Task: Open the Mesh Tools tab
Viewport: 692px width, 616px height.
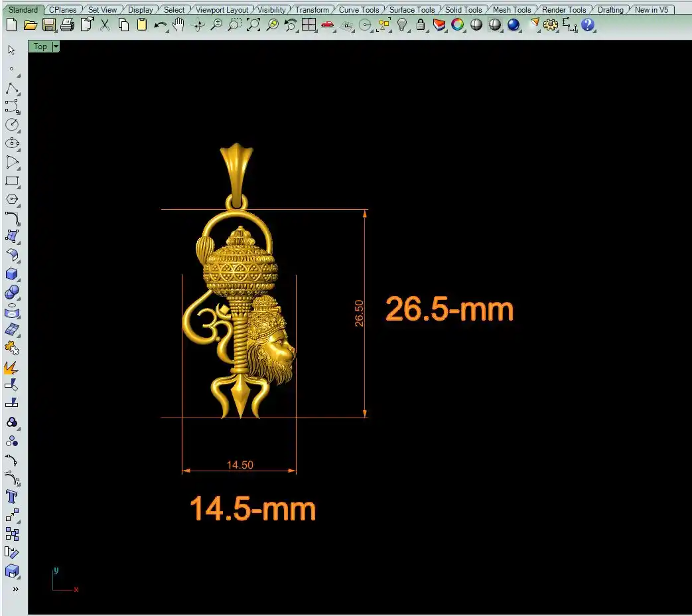Action: click(512, 10)
